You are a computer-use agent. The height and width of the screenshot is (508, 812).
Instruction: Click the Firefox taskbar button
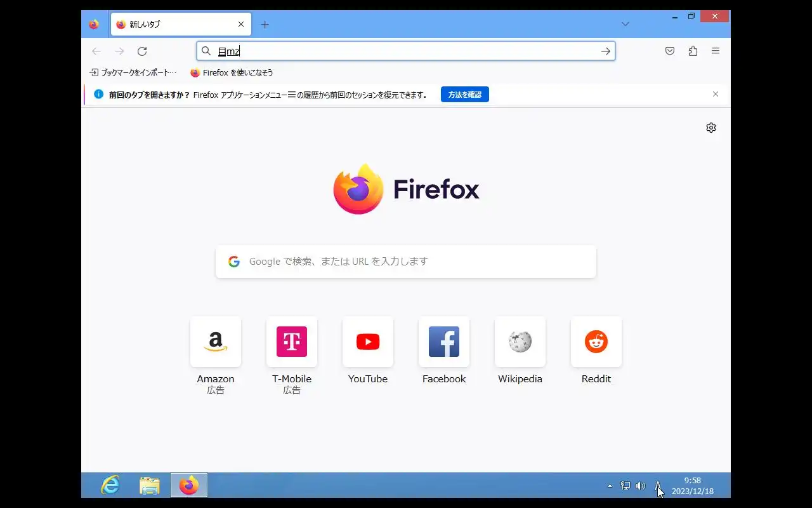pyautogui.click(x=189, y=486)
